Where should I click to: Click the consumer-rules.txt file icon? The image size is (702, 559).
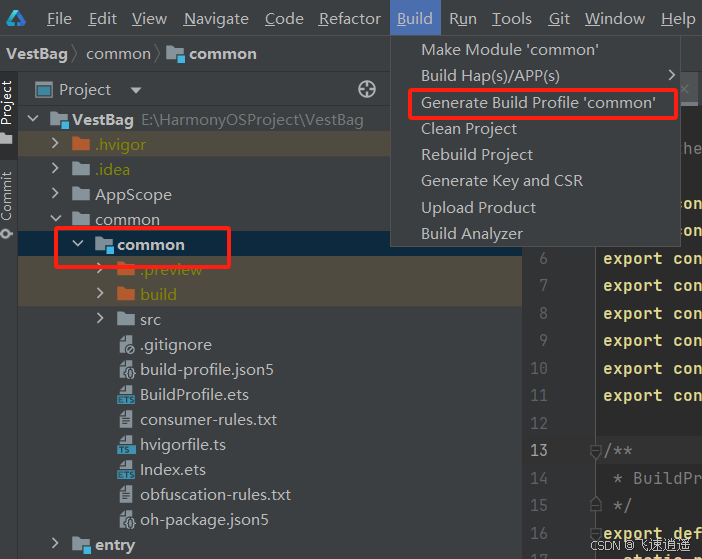[x=126, y=420]
